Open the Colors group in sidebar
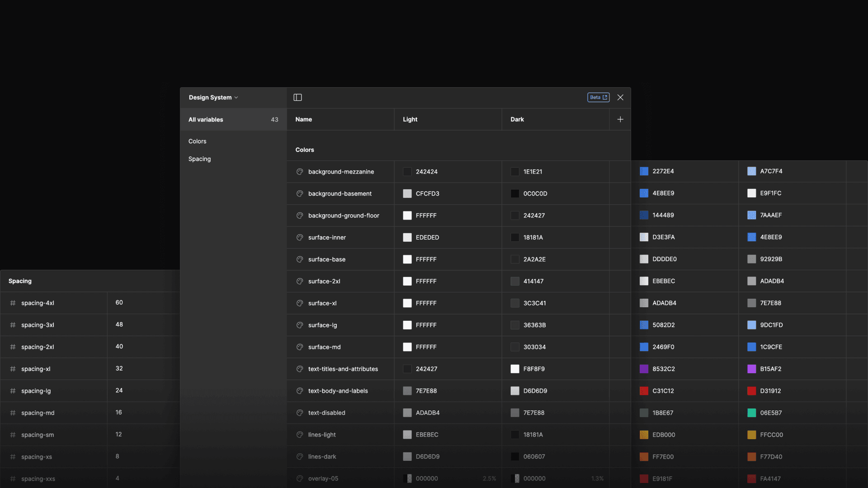The width and height of the screenshot is (868, 488). pos(197,141)
